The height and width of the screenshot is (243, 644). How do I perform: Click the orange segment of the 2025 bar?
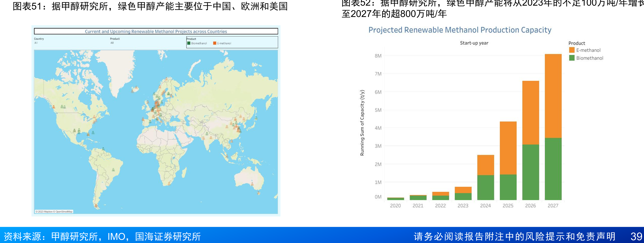pos(508,148)
